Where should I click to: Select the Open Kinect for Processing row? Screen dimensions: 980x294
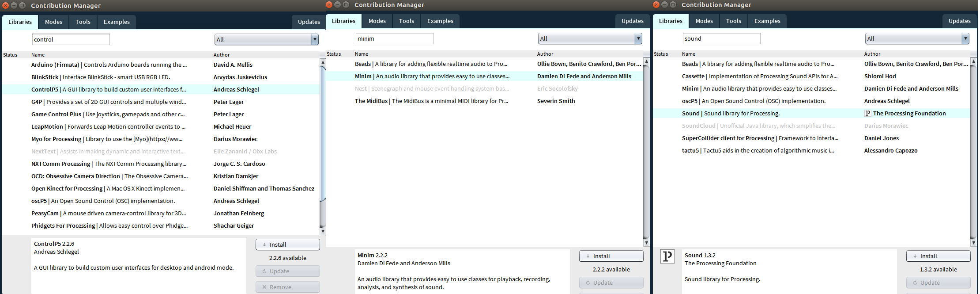[161, 188]
